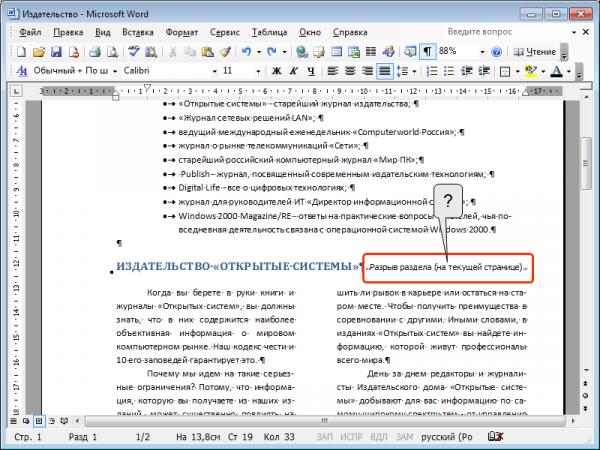This screenshot has width=600, height=450.
Task: Toggle italic formatting (К)
Action: [293, 71]
